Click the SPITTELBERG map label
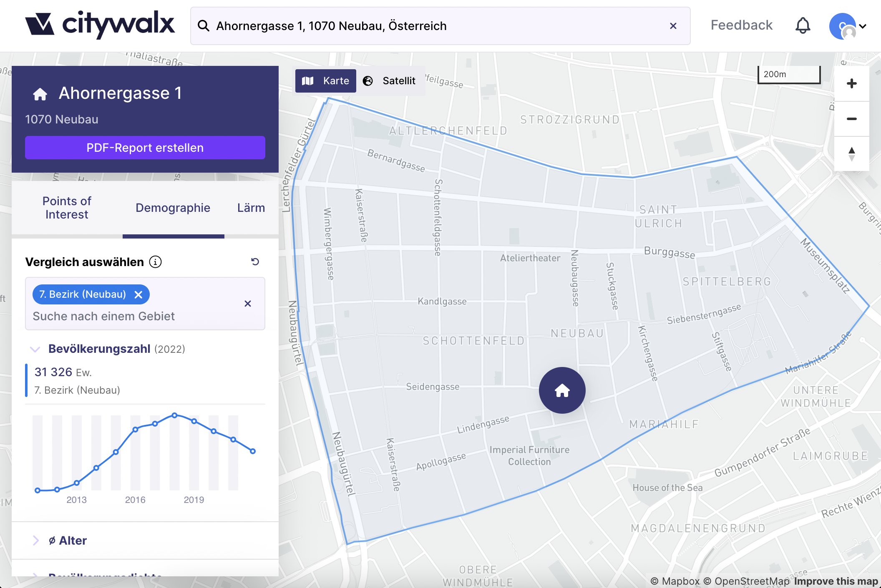This screenshot has width=881, height=588. pyautogui.click(x=727, y=282)
